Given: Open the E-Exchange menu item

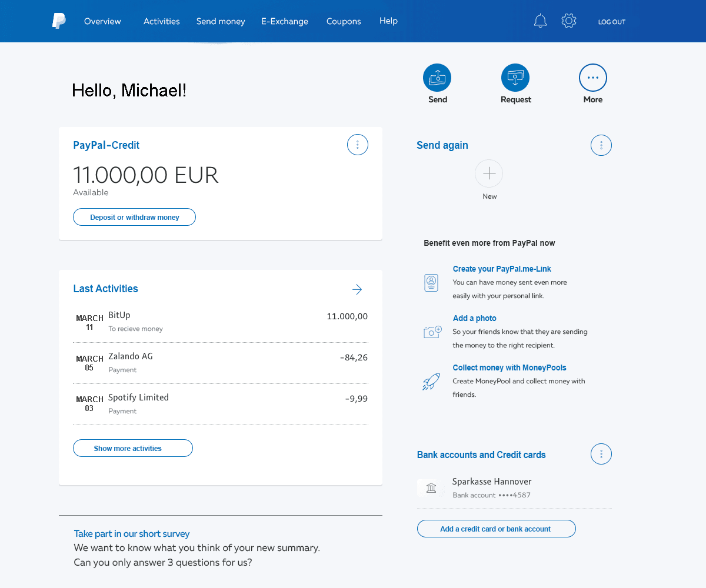Looking at the screenshot, I should [x=285, y=21].
